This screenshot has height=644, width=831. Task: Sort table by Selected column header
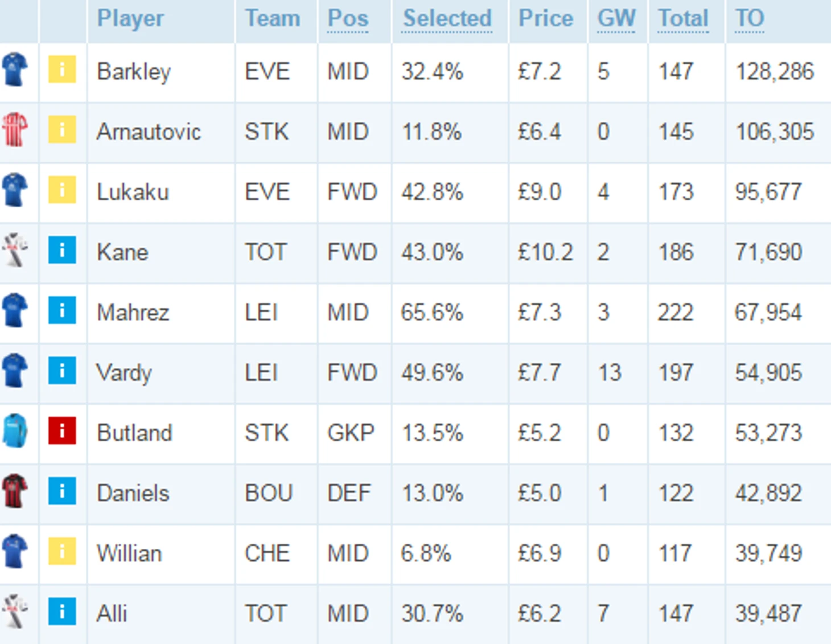click(447, 19)
